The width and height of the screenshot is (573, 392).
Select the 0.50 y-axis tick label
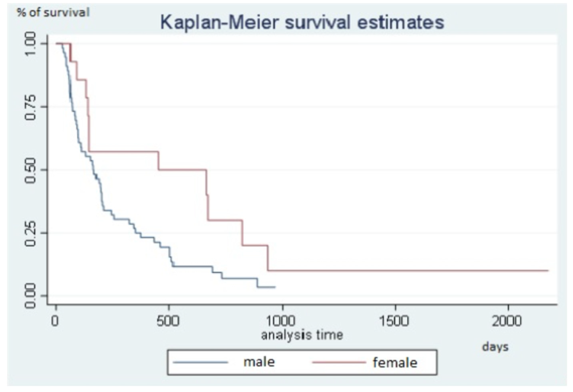31,170
